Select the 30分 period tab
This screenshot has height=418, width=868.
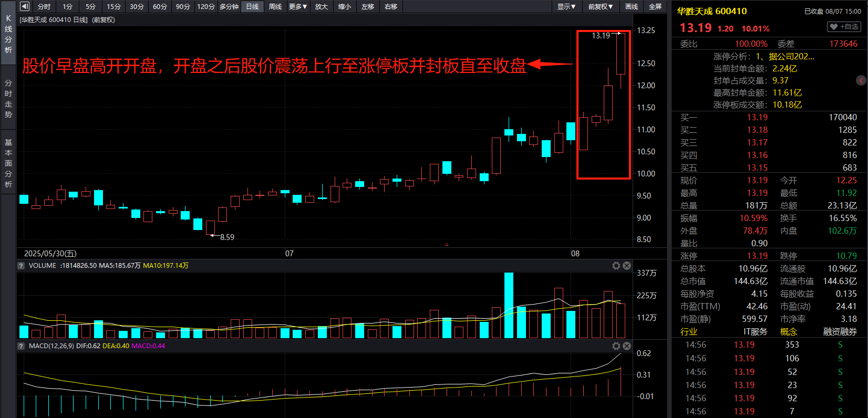tap(137, 7)
